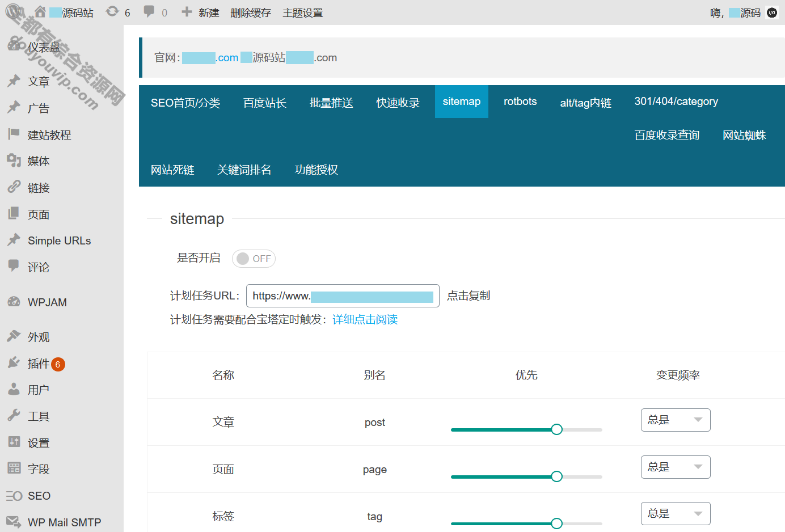Click the 变更频率 column header

pos(678,375)
